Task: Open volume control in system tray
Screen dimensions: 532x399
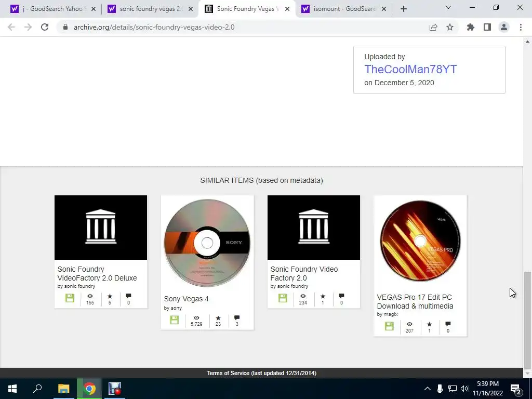Action: [464, 389]
